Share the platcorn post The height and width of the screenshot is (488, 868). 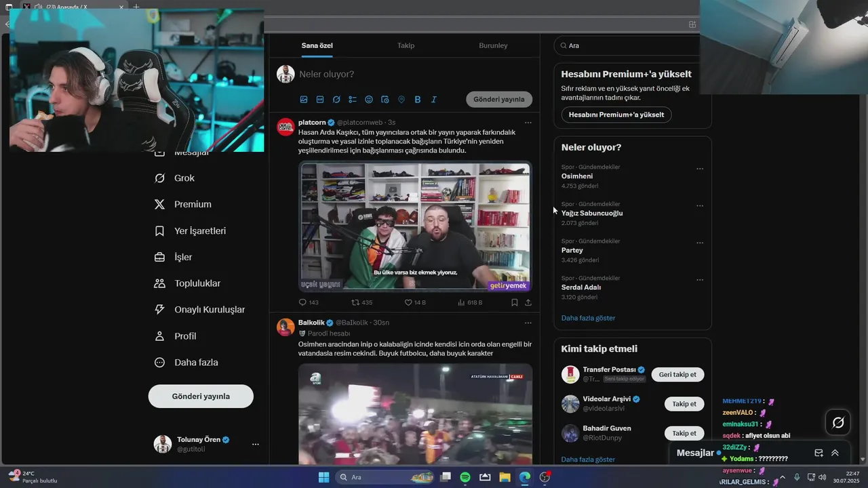coord(528,302)
